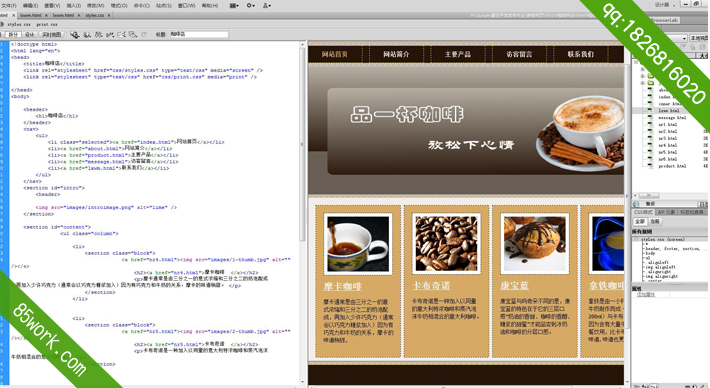Show 全部 CSS rules

(639, 221)
